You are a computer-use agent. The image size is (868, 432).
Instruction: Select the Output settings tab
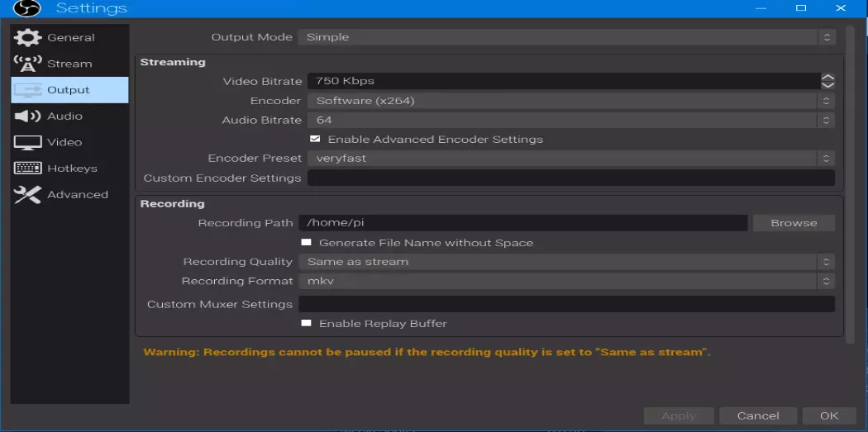tap(69, 89)
